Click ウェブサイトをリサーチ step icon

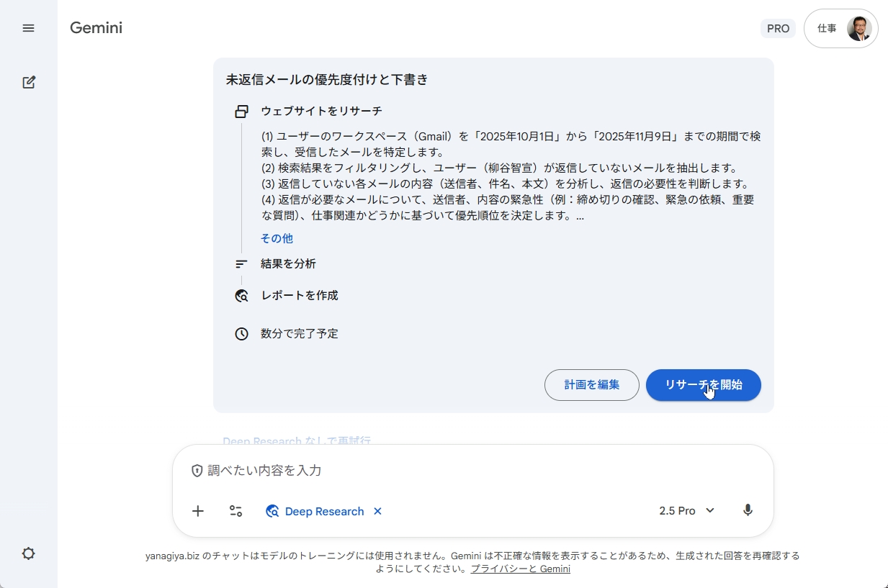[x=242, y=112]
